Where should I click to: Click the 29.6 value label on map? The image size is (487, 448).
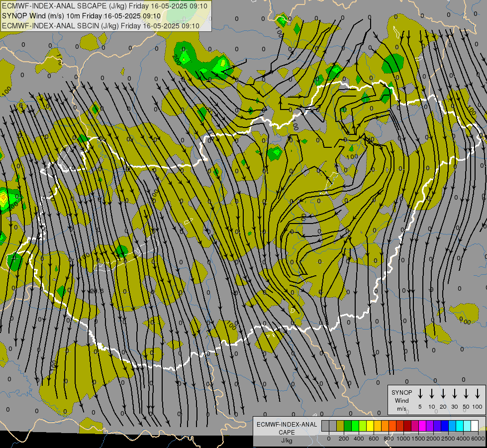97,291
